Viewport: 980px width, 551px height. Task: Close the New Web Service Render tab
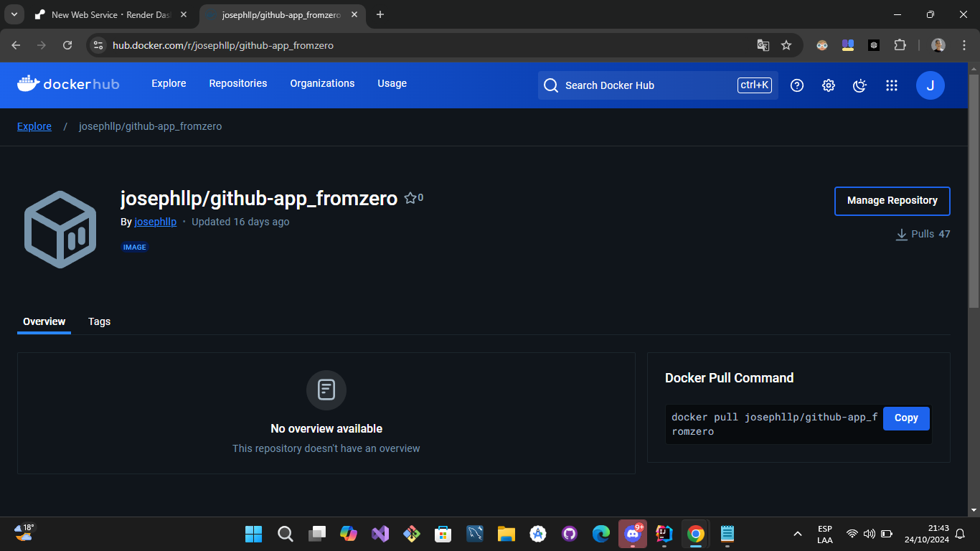click(184, 14)
